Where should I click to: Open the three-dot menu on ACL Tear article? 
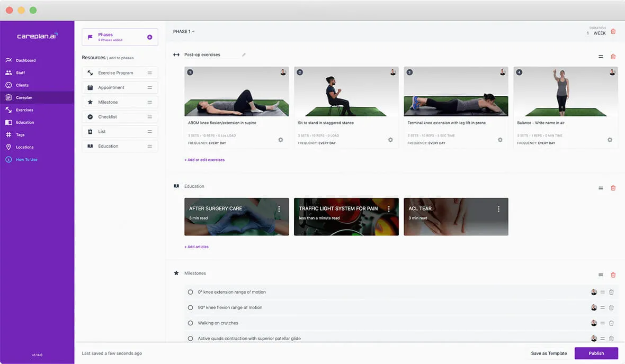498,209
